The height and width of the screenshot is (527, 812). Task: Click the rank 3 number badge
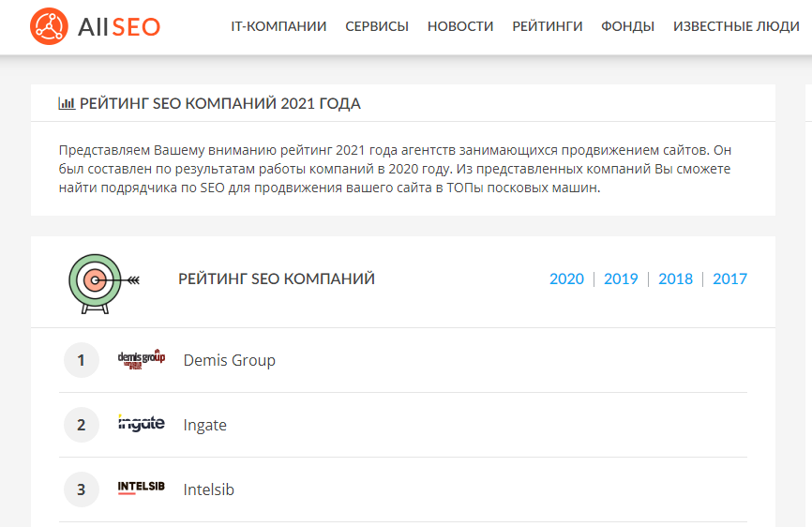click(82, 489)
